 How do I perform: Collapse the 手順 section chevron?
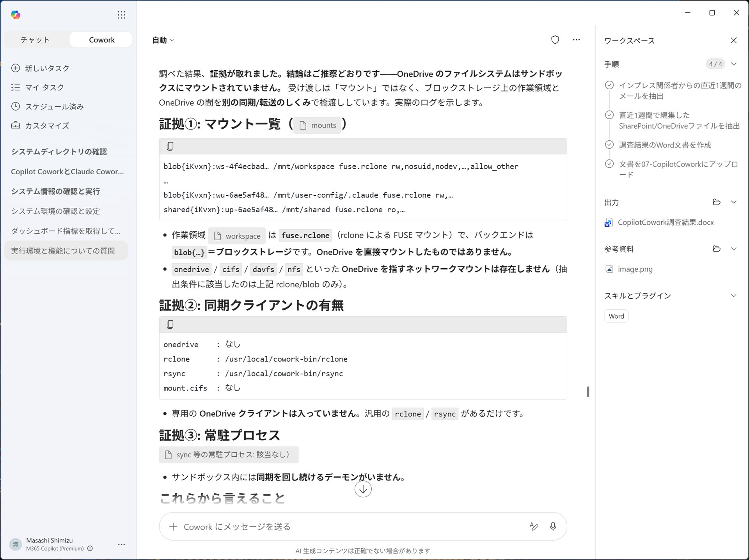coord(733,64)
